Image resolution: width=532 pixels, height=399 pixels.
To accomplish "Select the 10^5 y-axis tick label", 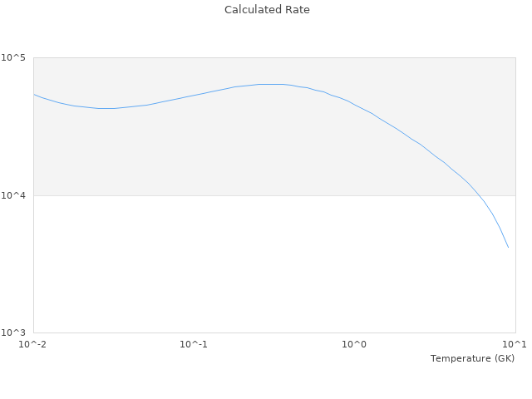I will click(x=17, y=57).
